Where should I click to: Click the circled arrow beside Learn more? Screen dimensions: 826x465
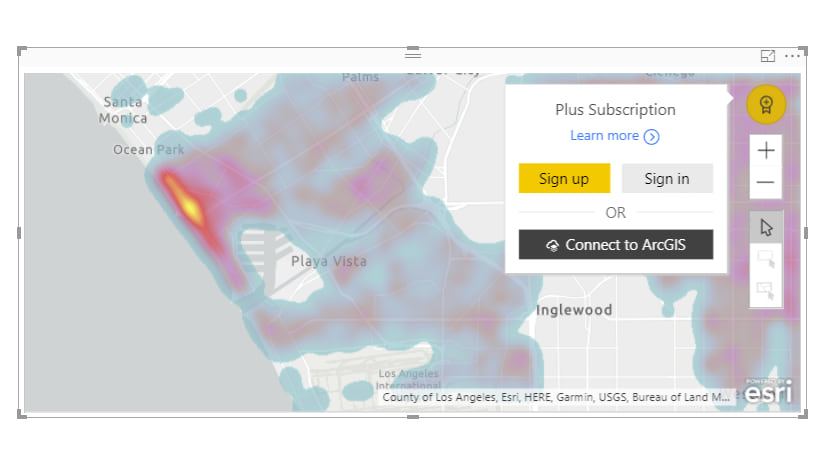[652, 137]
